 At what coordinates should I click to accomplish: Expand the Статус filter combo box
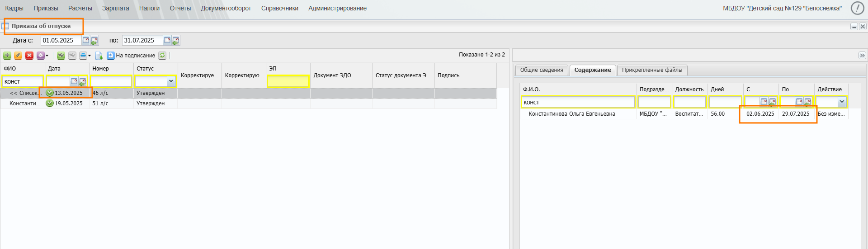(171, 81)
